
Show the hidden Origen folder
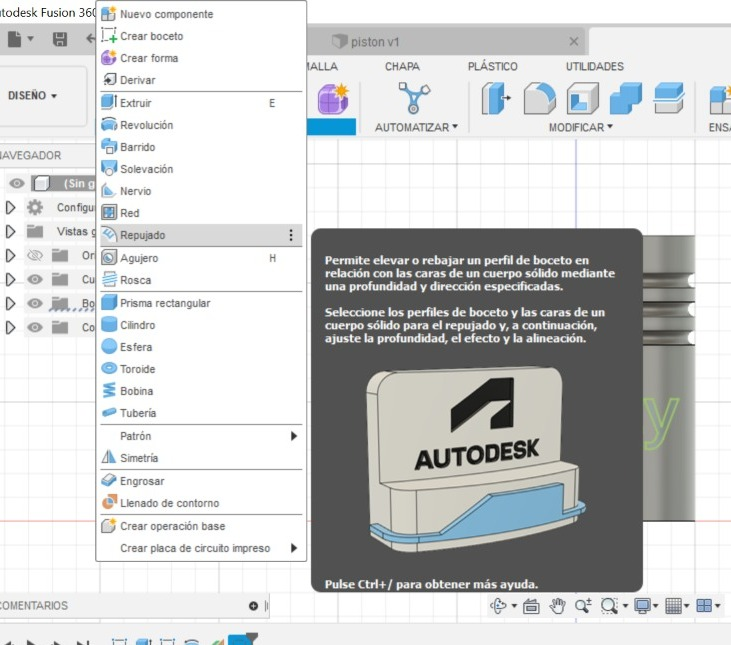coord(35,255)
